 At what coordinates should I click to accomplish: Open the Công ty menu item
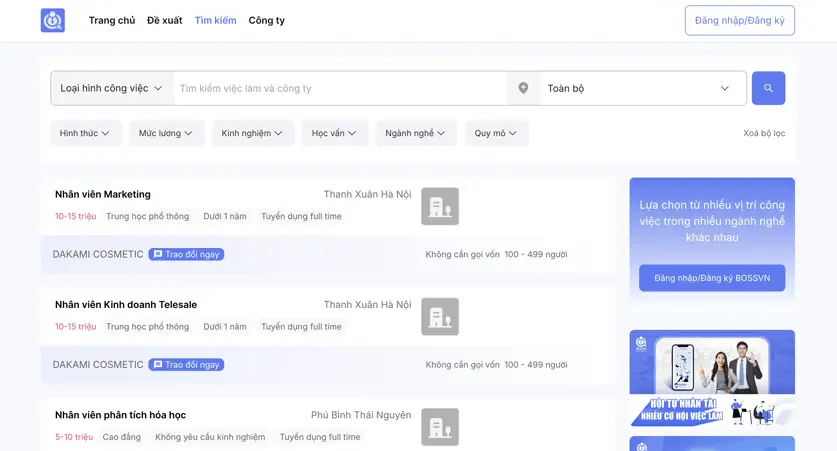(266, 20)
